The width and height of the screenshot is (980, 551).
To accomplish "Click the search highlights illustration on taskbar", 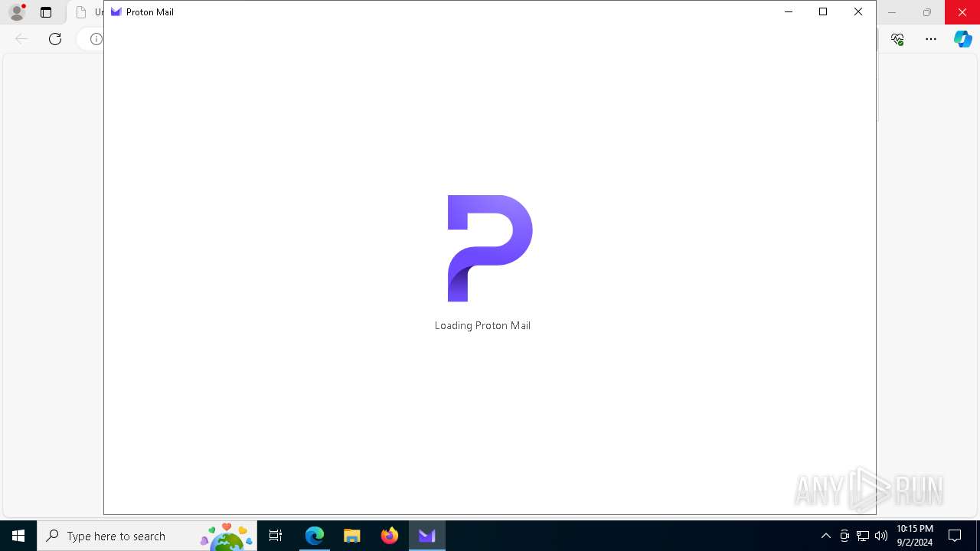I will (x=227, y=536).
